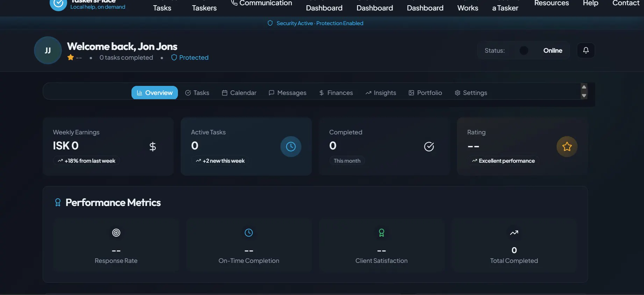Screen dimensions: 644x295
Task: Click the shield icon in security banner
Action: coord(270,23)
